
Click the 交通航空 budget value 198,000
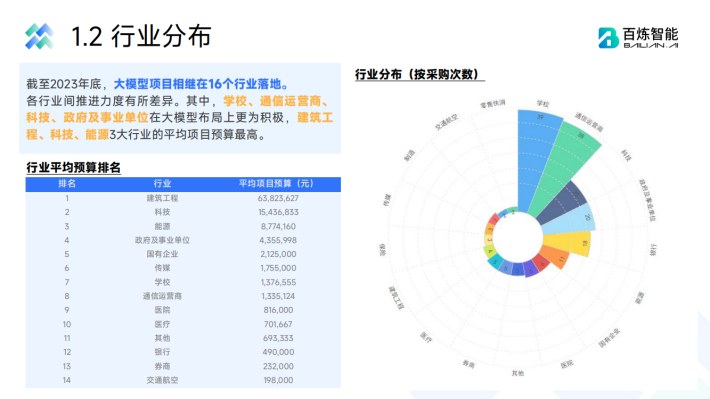[278, 380]
